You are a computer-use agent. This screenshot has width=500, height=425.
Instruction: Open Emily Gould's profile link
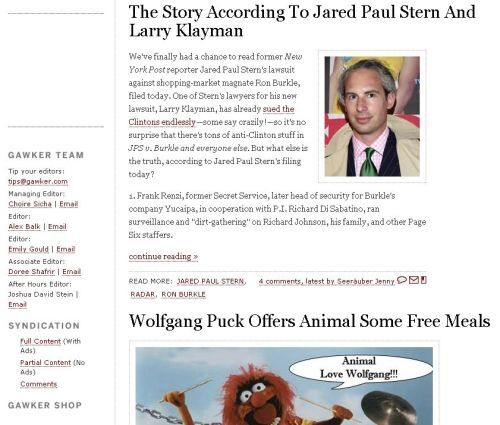pos(28,249)
